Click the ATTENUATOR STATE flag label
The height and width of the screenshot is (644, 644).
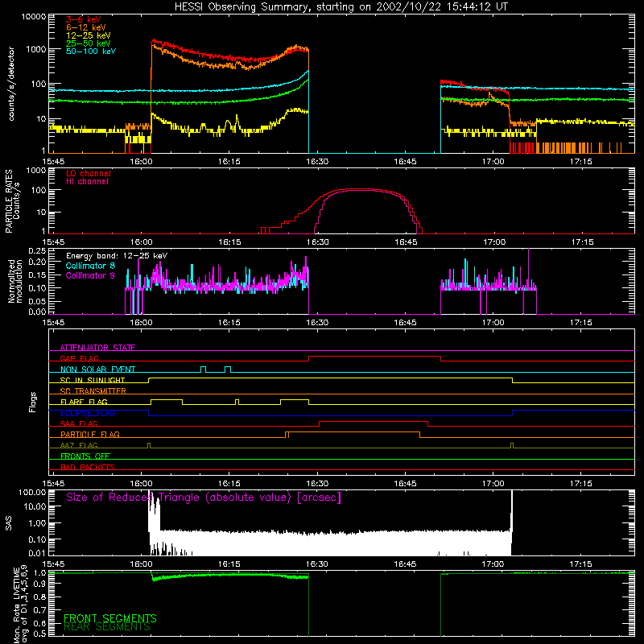(x=97, y=348)
